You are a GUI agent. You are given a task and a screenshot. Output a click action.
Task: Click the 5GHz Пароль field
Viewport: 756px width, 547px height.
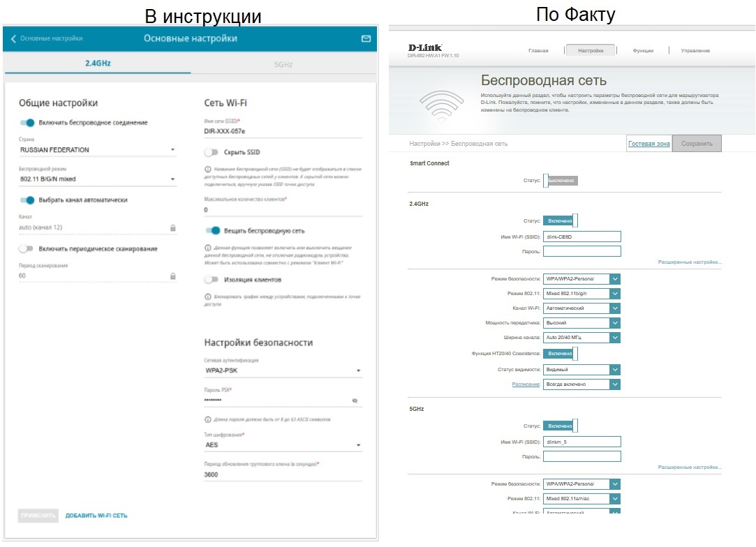click(x=582, y=456)
